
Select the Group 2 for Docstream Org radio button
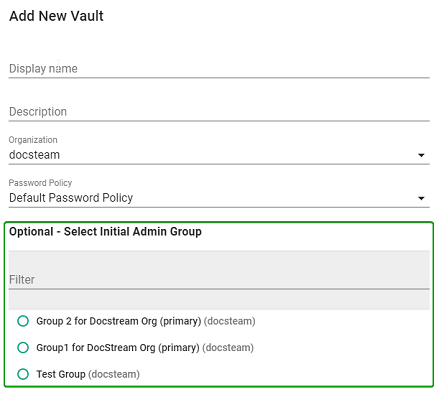point(23,321)
